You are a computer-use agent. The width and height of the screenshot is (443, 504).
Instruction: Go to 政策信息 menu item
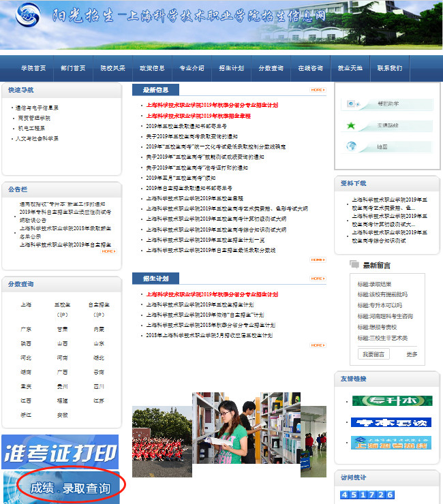[x=152, y=68]
